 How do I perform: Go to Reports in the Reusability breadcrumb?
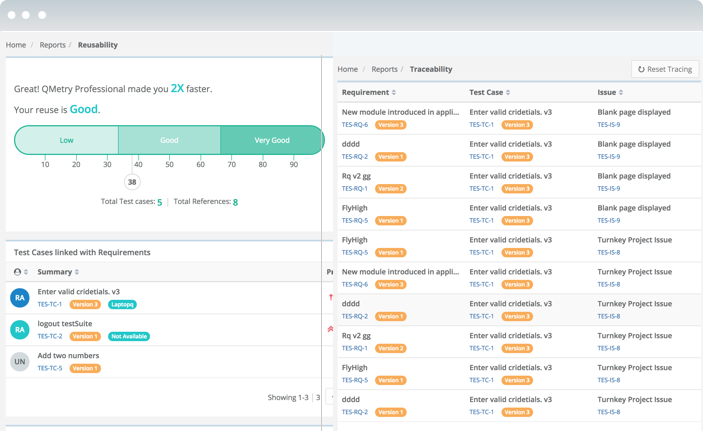click(52, 45)
